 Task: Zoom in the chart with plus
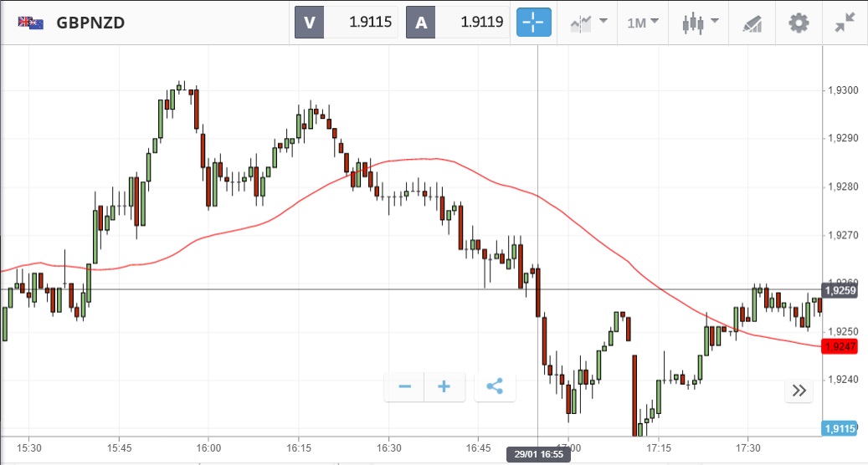(x=444, y=386)
